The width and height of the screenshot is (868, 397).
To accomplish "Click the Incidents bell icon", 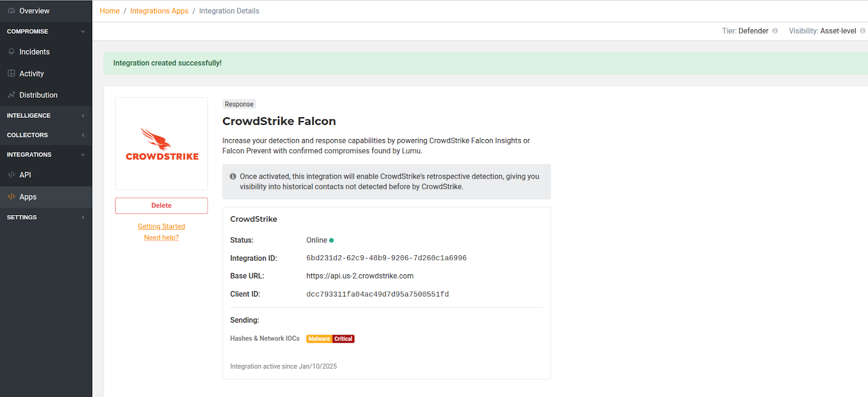I will pos(11,52).
